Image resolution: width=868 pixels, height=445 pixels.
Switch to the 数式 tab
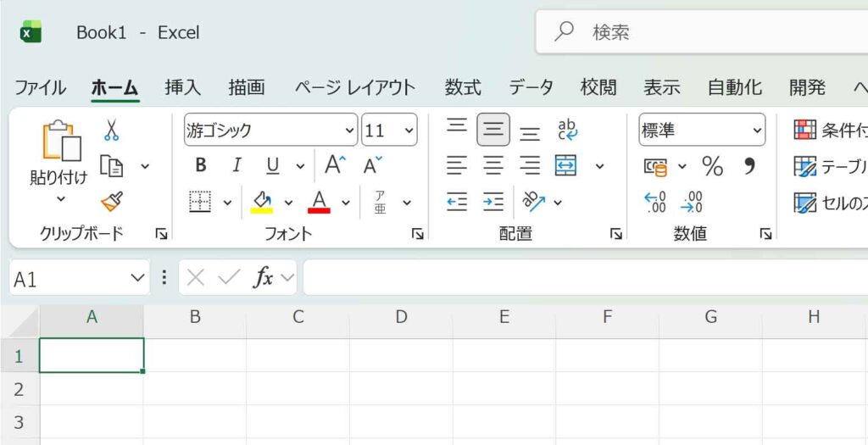(x=463, y=87)
